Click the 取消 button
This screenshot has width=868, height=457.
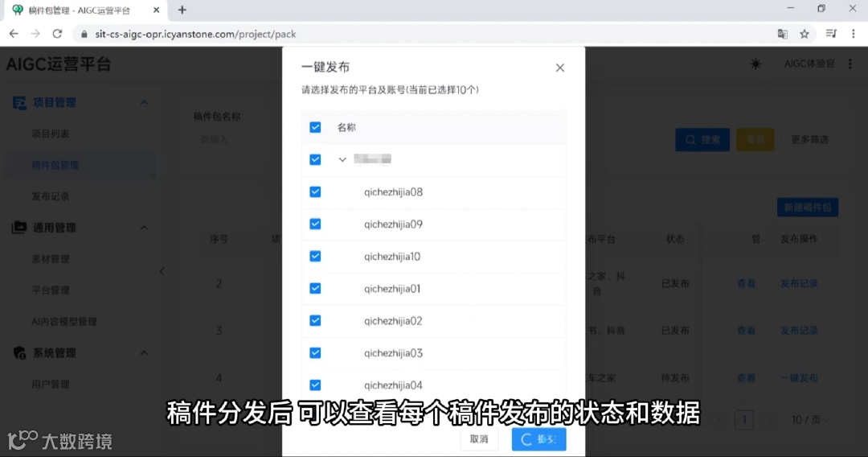pos(479,439)
